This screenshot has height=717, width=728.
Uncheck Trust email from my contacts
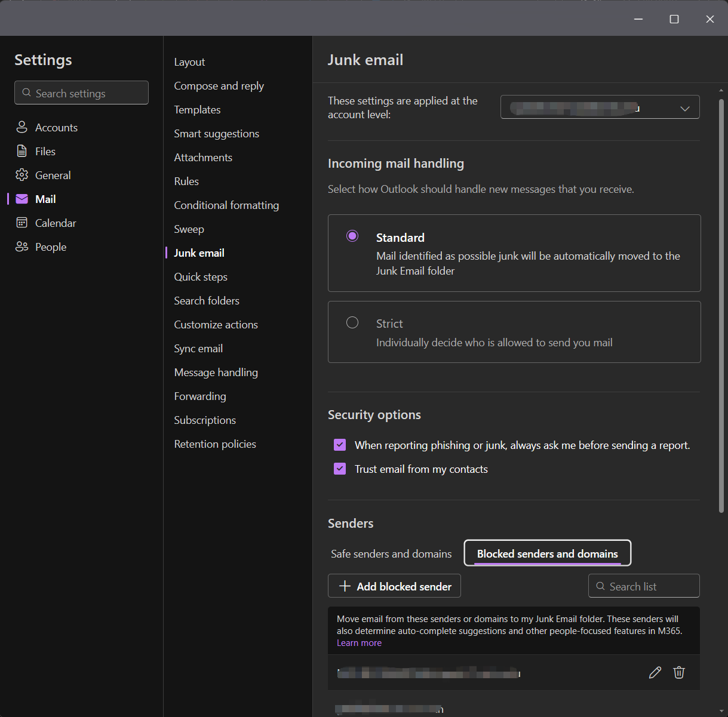click(340, 469)
